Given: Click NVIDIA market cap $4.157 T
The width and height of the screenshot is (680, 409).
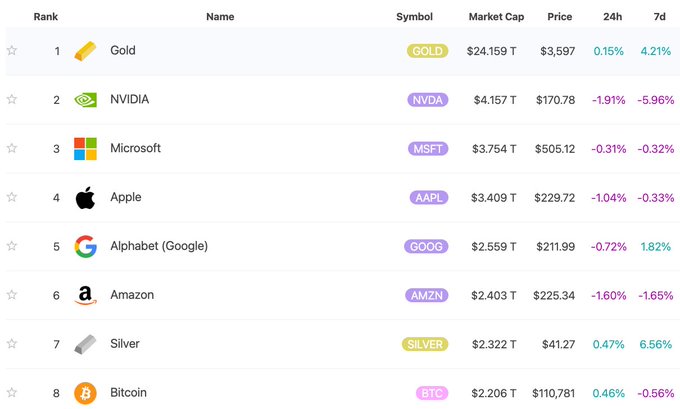Looking at the screenshot, I should [x=495, y=100].
